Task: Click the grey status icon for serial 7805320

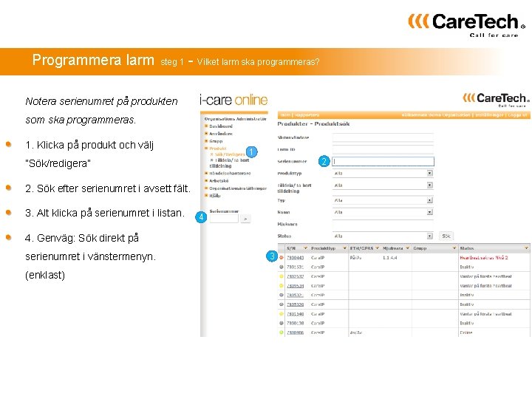Action: [x=282, y=304]
